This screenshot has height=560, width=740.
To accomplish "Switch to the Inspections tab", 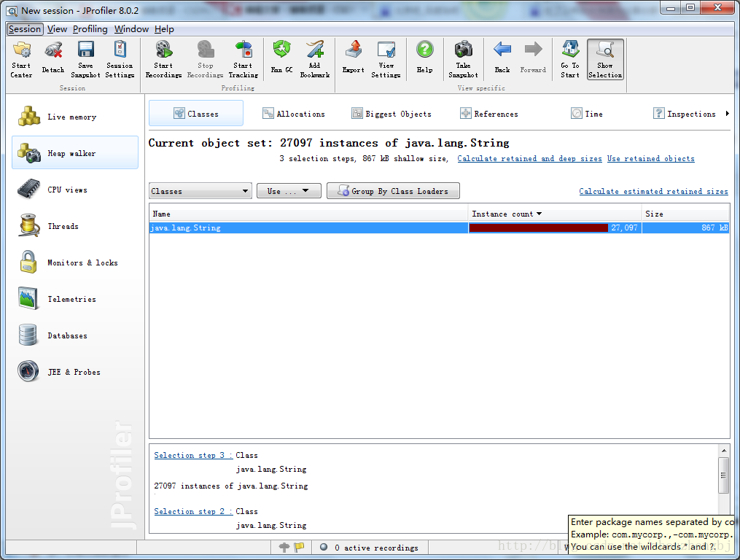I will (x=685, y=114).
